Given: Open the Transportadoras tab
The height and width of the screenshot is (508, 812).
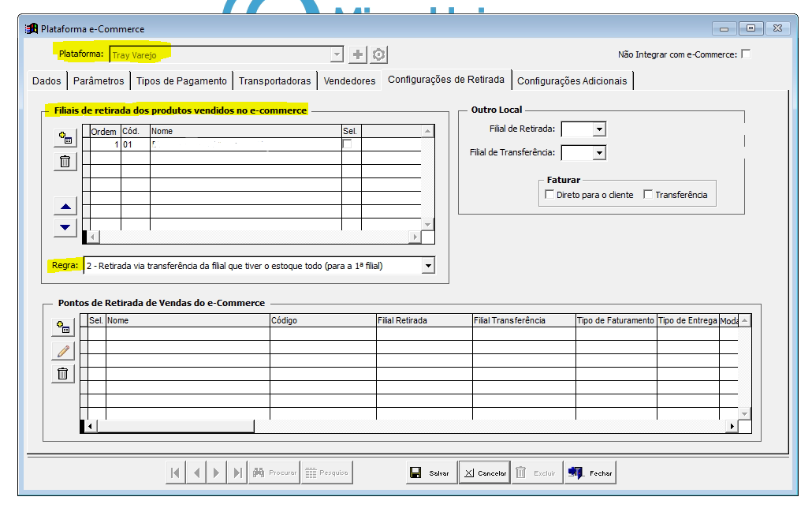Looking at the screenshot, I should [x=274, y=81].
